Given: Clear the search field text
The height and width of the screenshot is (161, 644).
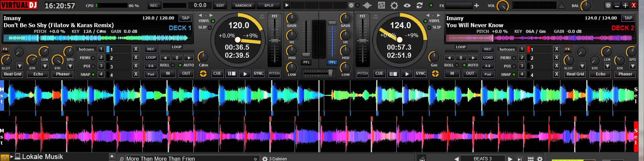Looking at the screenshot, I should (x=255, y=159).
